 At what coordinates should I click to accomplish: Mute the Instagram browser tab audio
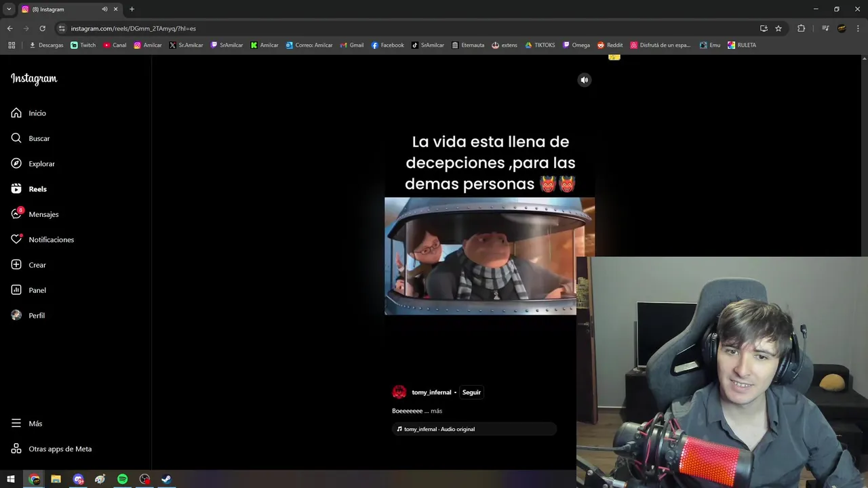104,9
